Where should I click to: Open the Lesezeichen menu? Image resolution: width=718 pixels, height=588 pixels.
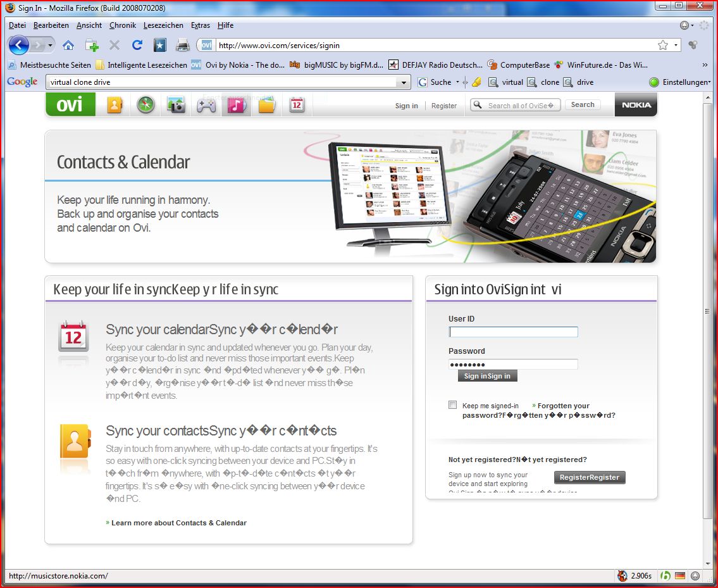pyautogui.click(x=163, y=25)
